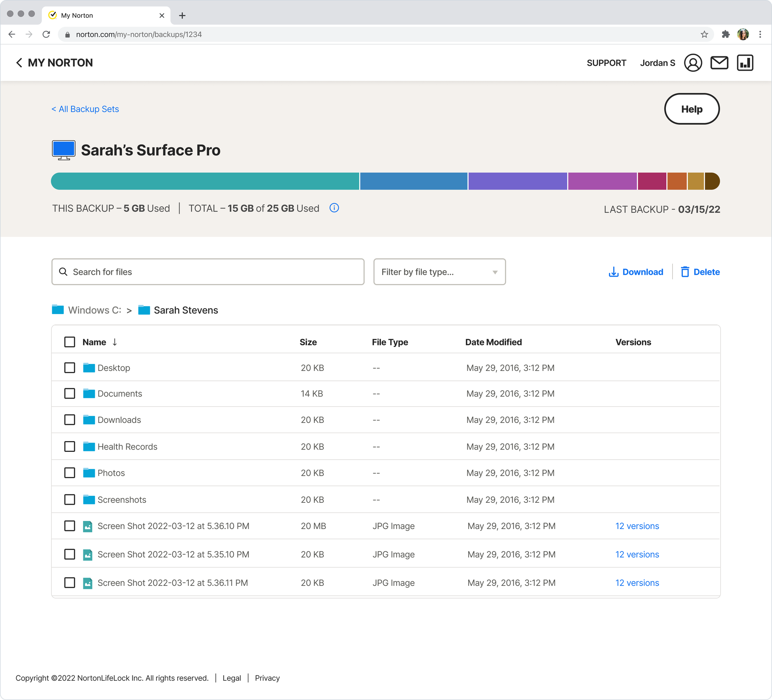
Task: Delete the selected files
Action: point(700,272)
